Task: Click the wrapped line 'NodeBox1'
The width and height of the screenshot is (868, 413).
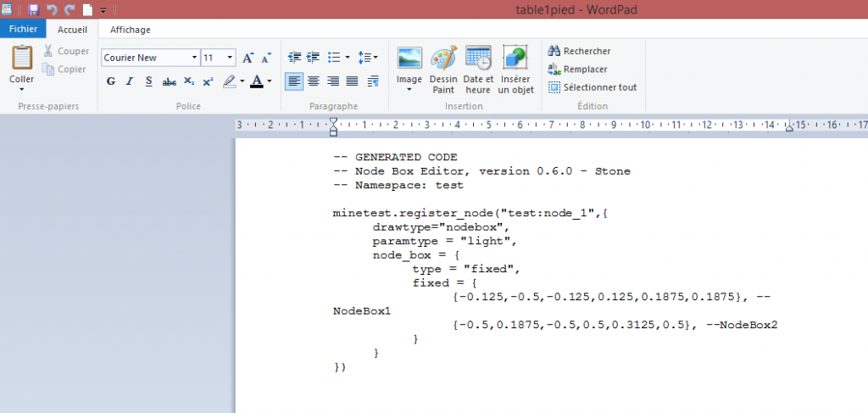Action: (x=361, y=311)
